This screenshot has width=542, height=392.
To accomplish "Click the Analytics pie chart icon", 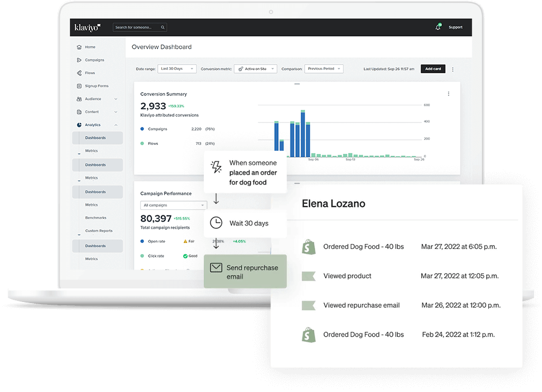I will tap(79, 125).
